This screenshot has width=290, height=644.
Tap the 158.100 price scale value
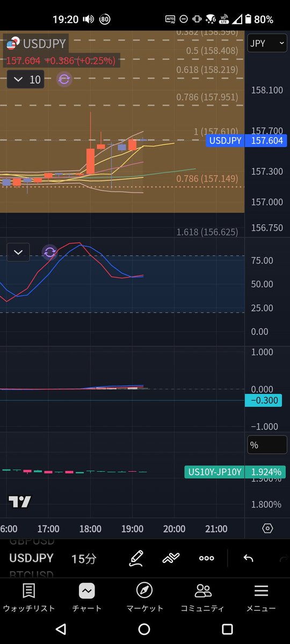267,91
